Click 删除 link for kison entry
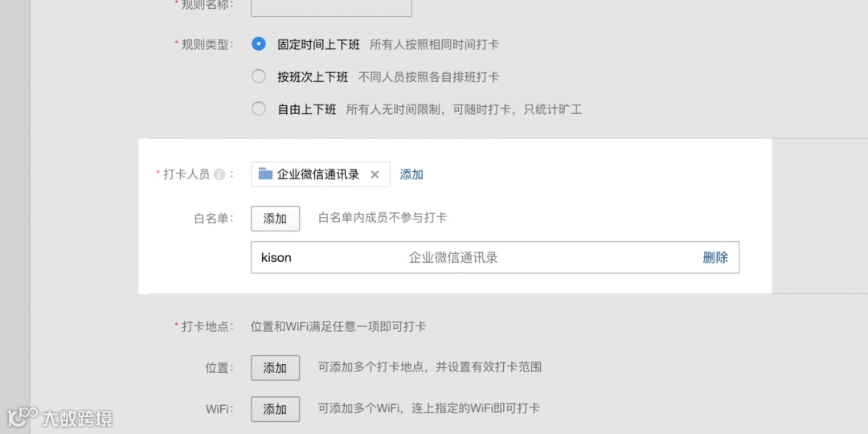The width and height of the screenshot is (868, 434). (x=715, y=257)
